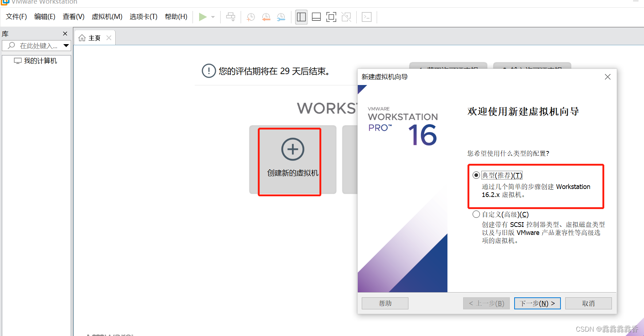644x336 pixels.
Task: Select 我的计算机 in the library tree
Action: (36, 61)
